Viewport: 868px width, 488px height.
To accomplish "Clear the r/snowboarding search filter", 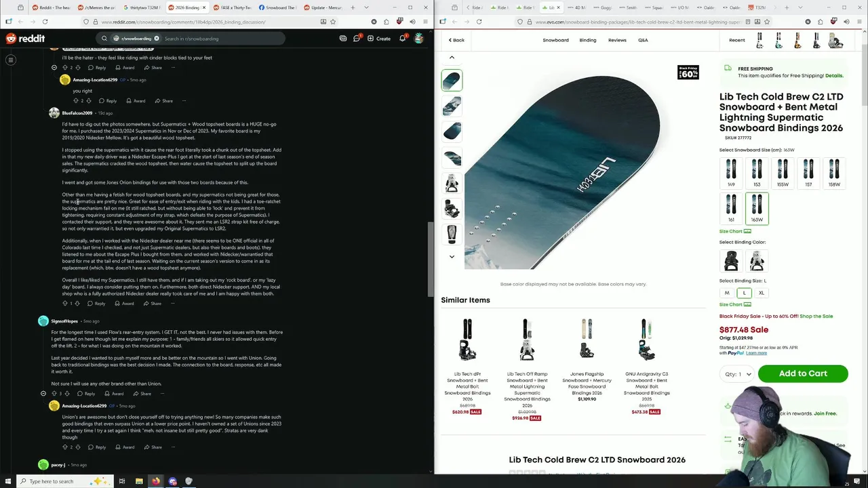I will point(156,39).
